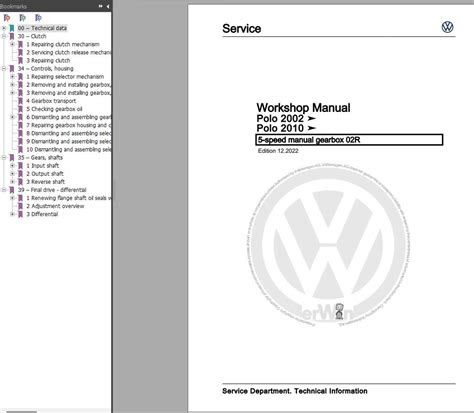Expand 6 Dismantling and assembling gear node

pyautogui.click(x=12, y=117)
